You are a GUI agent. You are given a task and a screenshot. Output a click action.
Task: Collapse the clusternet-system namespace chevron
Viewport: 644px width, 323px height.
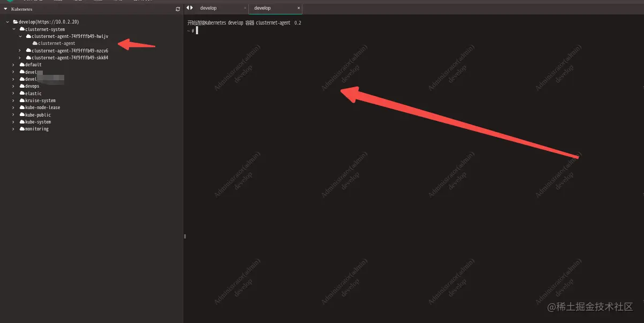tap(14, 29)
